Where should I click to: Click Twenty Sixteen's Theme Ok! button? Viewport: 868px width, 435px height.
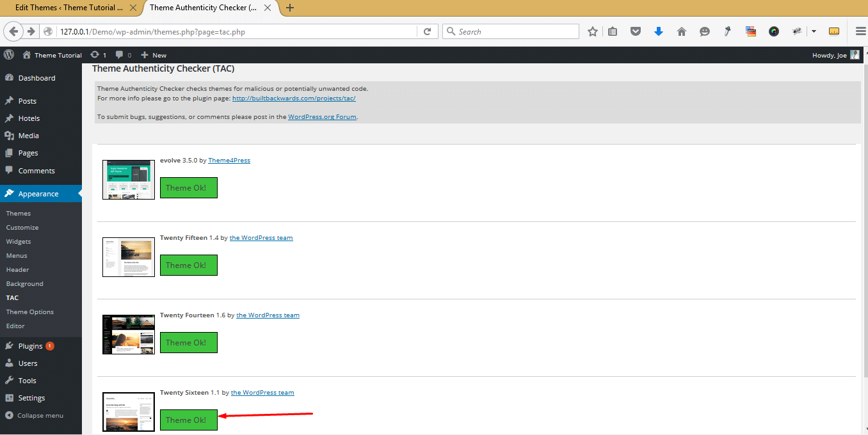click(x=189, y=420)
